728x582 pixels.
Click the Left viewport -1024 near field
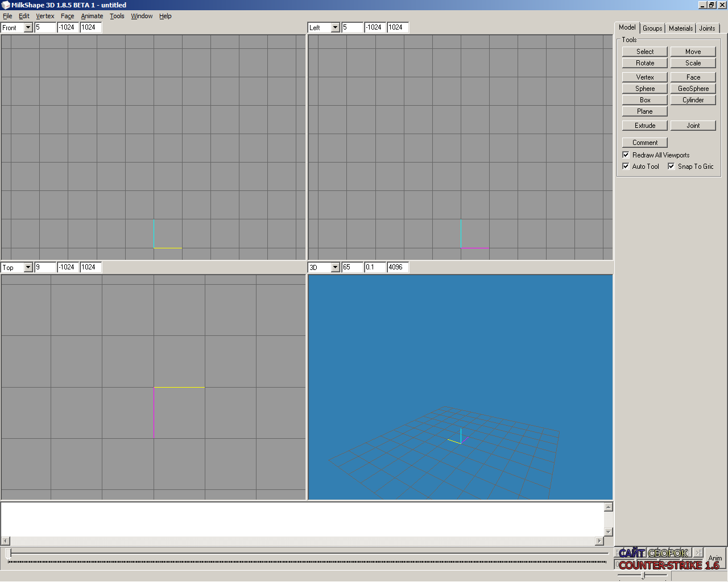tap(375, 27)
